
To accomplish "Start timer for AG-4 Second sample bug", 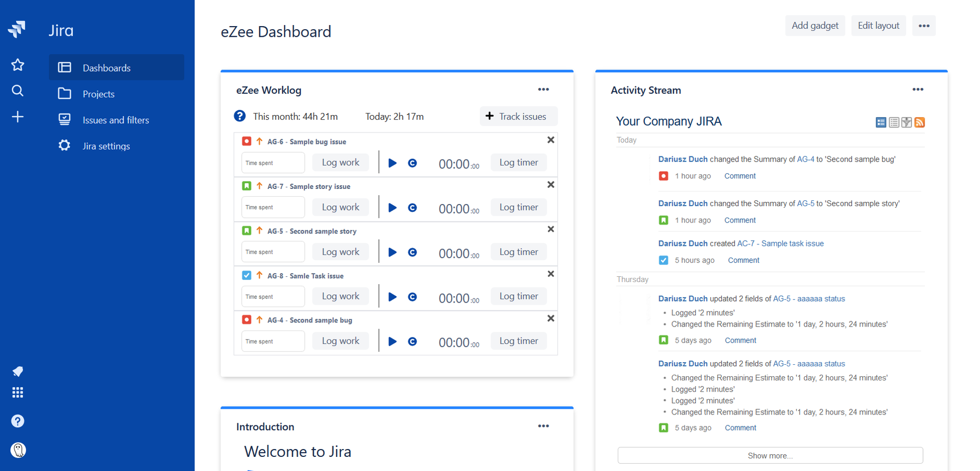I will pos(393,342).
